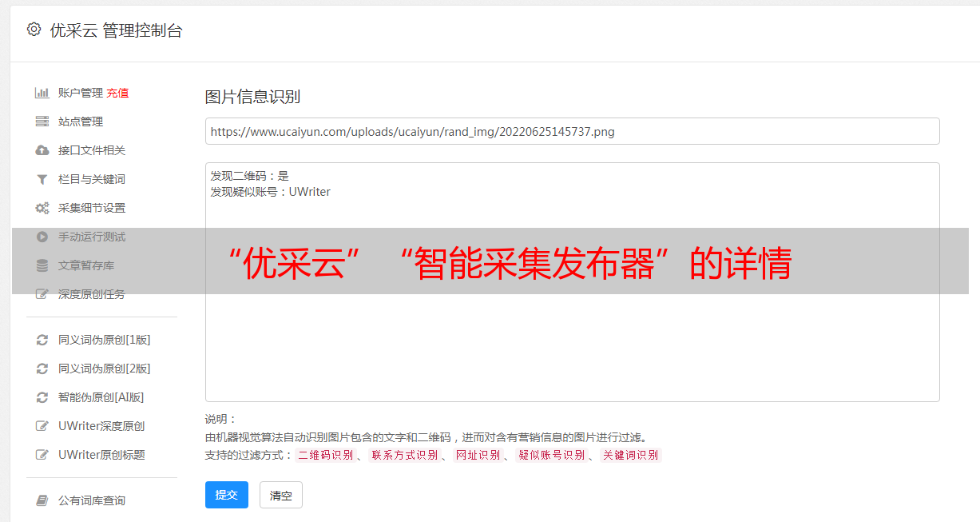The image size is (980, 522).
Task: Click the result line 发现疑似账号:UWriter
Action: tap(270, 192)
